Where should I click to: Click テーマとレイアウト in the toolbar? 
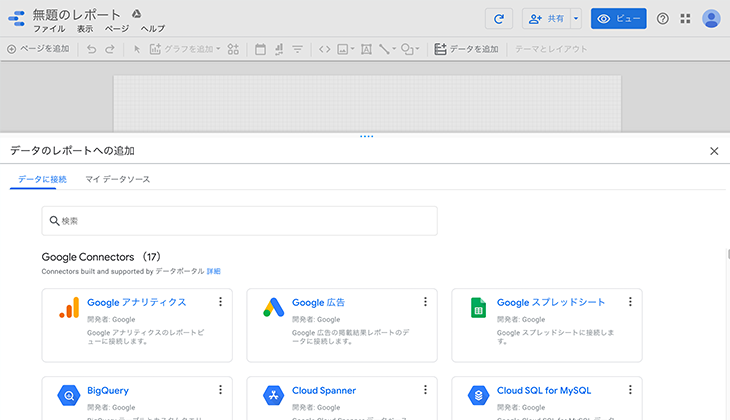[551, 49]
